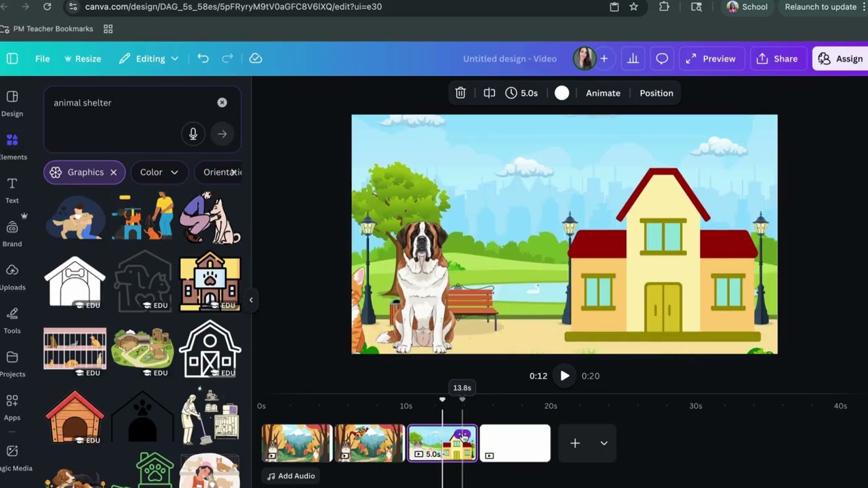
Task: Add collaborator with plus icon
Action: 604,59
